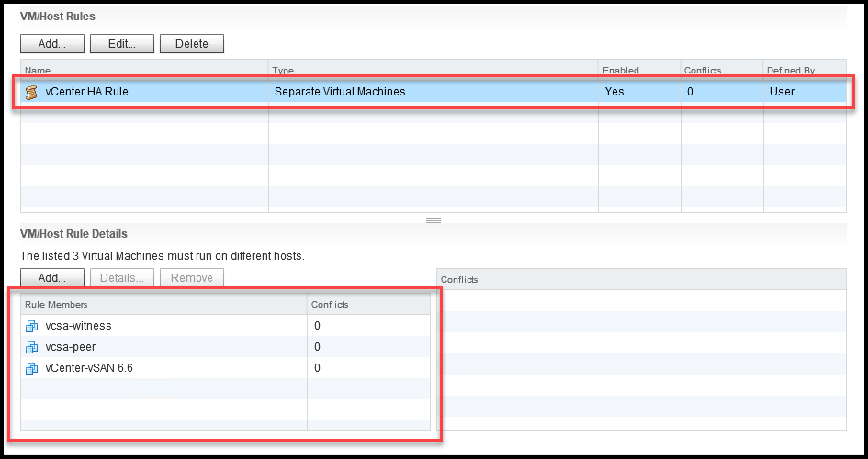The image size is (868, 459).
Task: Delete the selected VM/Host rule
Action: (192, 44)
